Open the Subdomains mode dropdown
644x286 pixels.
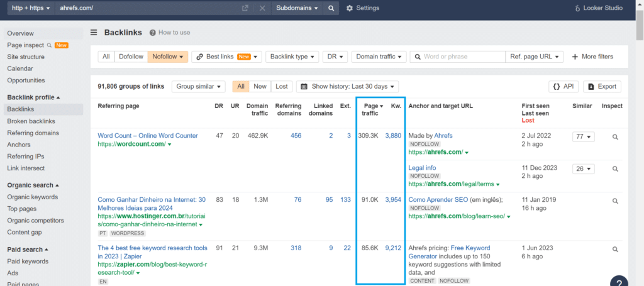(297, 8)
